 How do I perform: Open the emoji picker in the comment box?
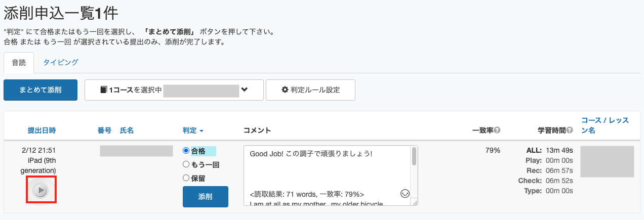(x=405, y=193)
